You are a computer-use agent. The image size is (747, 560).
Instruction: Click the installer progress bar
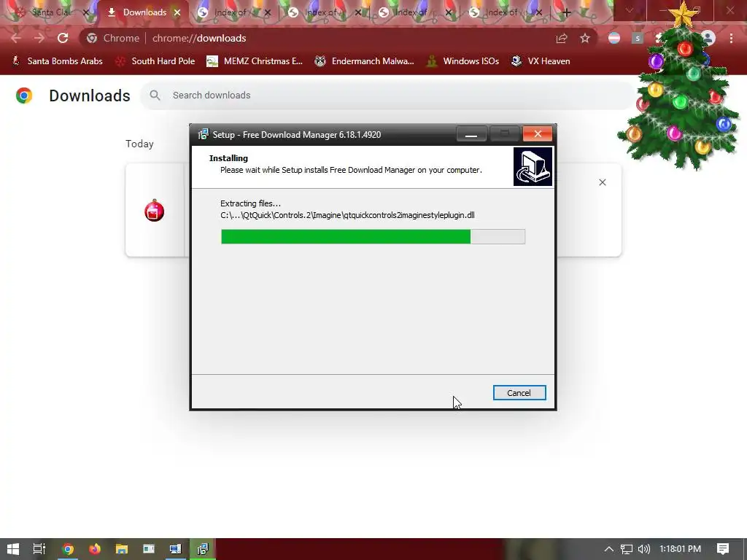click(x=373, y=237)
